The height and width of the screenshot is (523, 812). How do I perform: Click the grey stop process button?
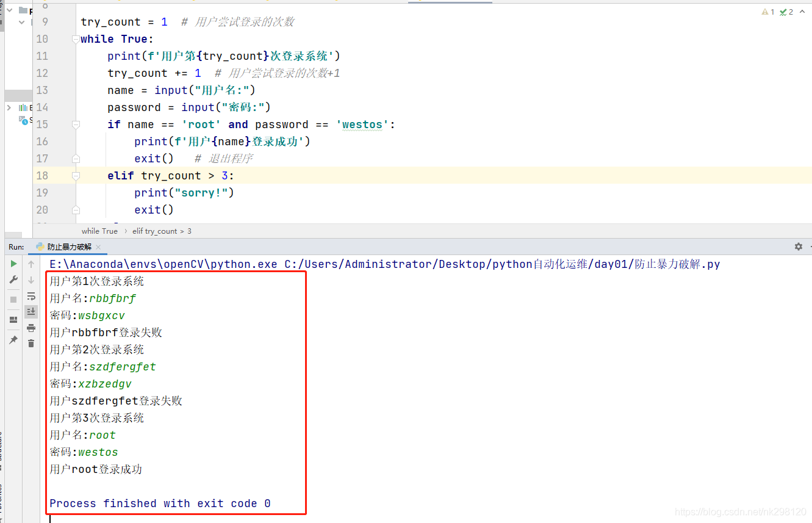coord(13,300)
